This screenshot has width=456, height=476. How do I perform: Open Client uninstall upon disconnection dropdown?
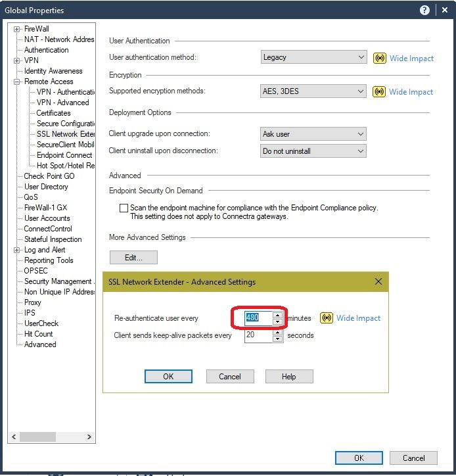(x=360, y=151)
